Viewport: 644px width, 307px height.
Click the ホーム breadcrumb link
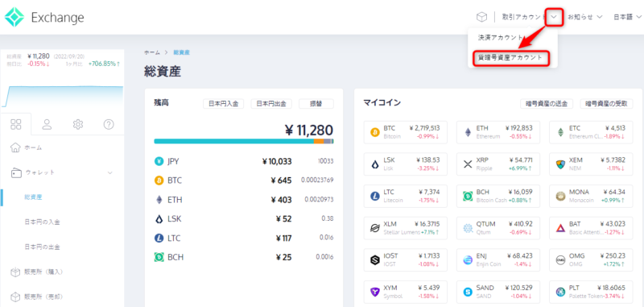point(151,52)
